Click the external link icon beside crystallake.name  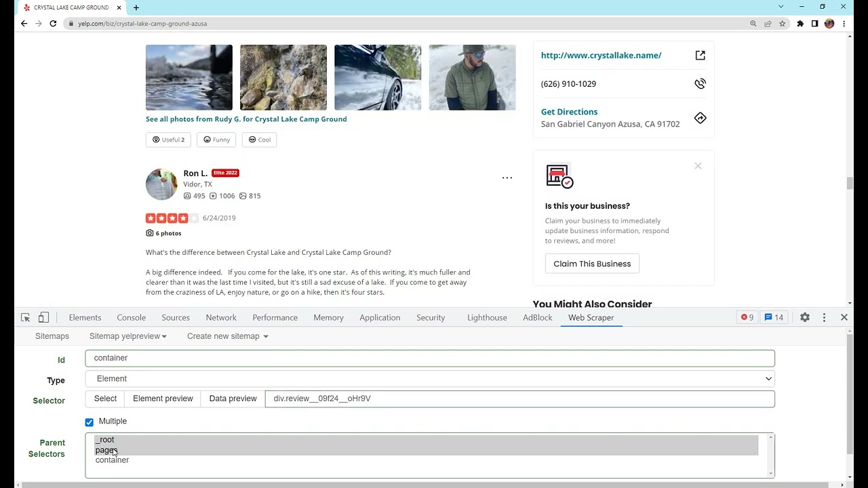pyautogui.click(x=701, y=56)
